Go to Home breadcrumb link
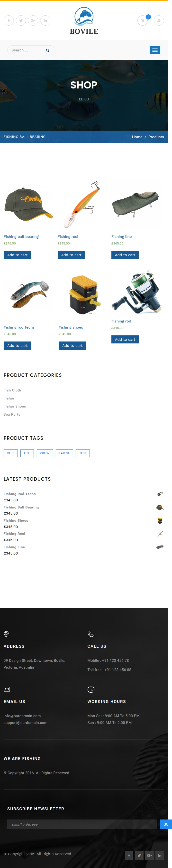This screenshot has height=868, width=172. click(137, 137)
